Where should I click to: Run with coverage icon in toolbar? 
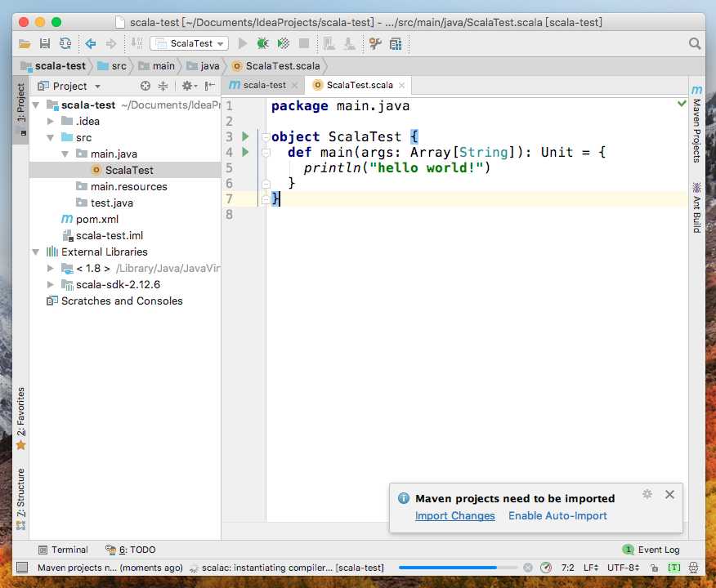[x=284, y=44]
